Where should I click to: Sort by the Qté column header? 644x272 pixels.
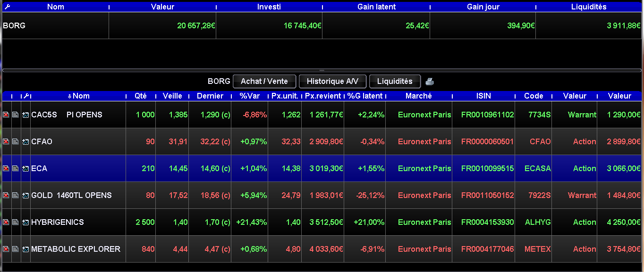141,96
